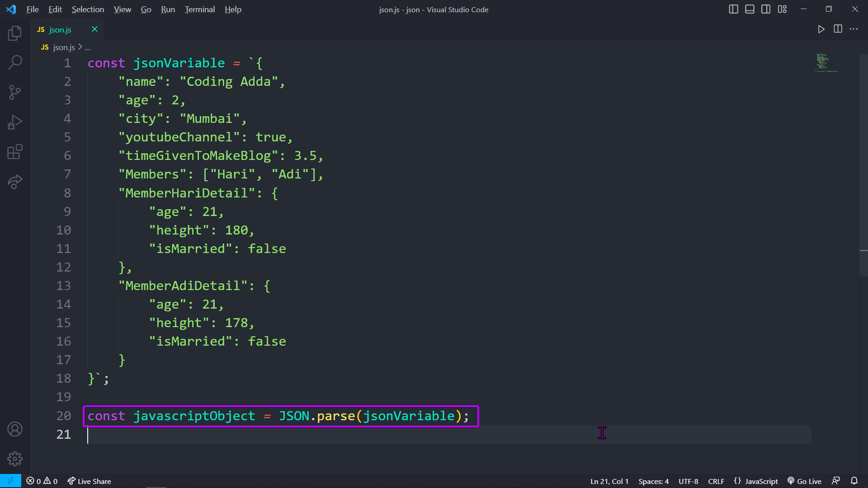Show errors and warnings in status bar
Image resolution: width=868 pixels, height=488 pixels.
(42, 481)
